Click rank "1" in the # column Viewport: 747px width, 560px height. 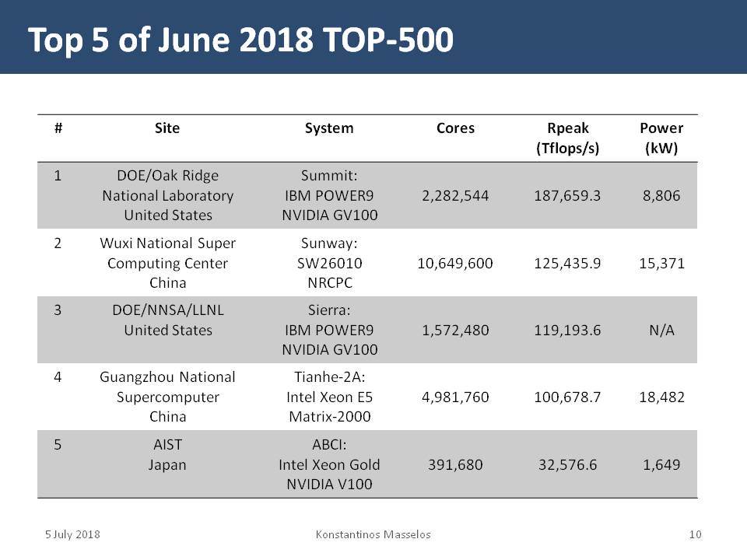(x=58, y=176)
